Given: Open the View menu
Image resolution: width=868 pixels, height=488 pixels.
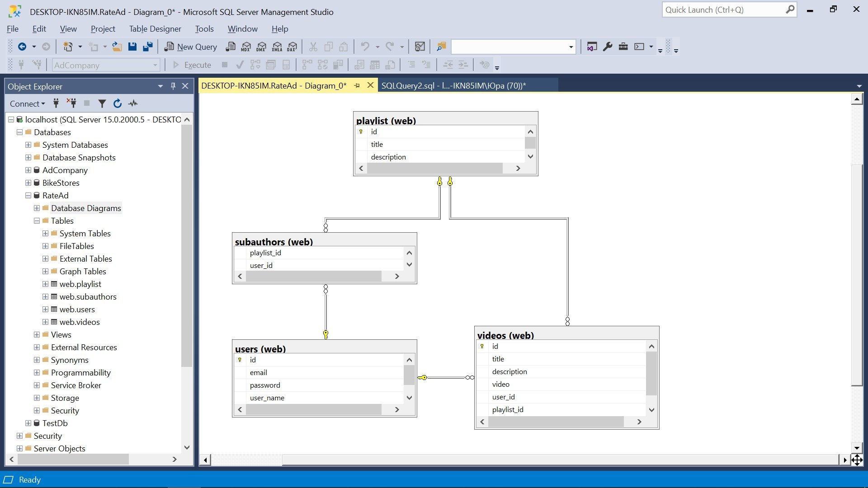Looking at the screenshot, I should point(68,29).
